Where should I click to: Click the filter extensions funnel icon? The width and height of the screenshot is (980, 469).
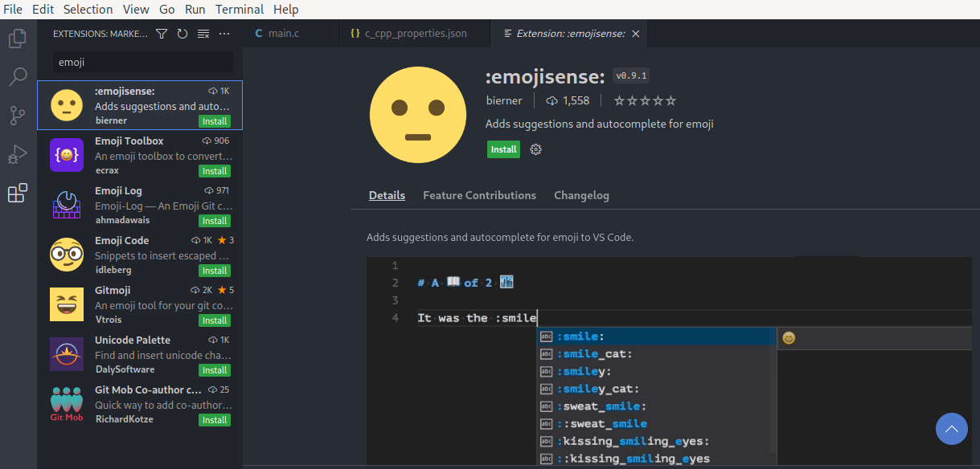[162, 34]
